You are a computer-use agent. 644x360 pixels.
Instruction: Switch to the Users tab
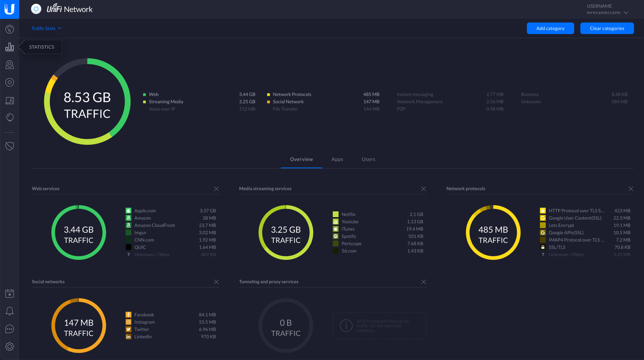[x=368, y=159]
